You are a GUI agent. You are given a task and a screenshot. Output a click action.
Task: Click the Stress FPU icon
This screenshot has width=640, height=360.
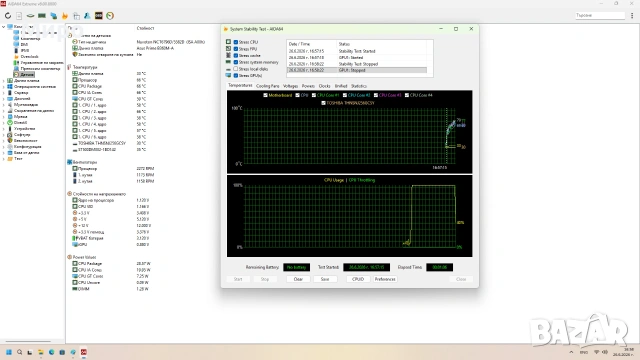click(x=228, y=48)
